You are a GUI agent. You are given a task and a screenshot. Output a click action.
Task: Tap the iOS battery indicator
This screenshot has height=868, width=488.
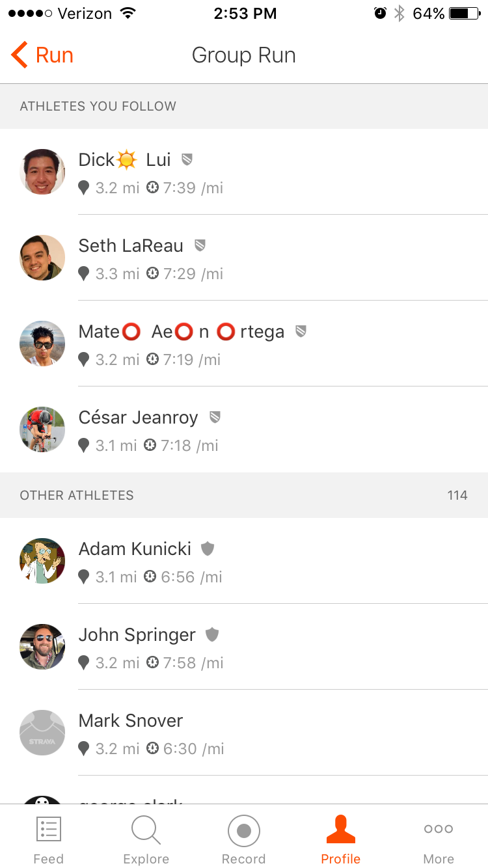coord(465,14)
